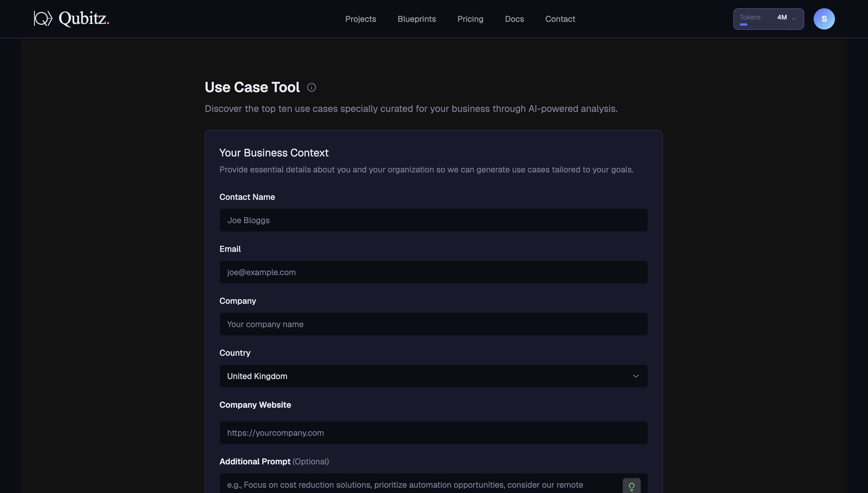Click the Country label
This screenshot has height=493, width=868.
(x=235, y=352)
